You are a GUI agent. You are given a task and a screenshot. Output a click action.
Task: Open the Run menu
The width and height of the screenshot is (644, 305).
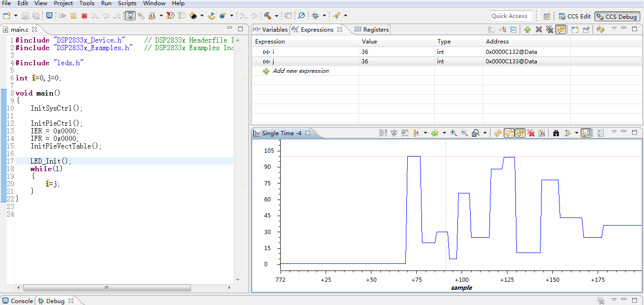[x=106, y=3]
